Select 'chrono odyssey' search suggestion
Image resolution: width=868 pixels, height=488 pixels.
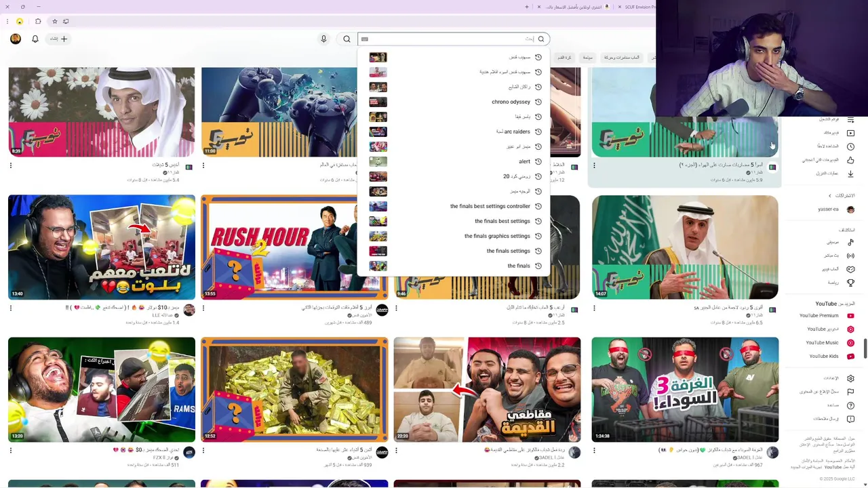pos(454,102)
